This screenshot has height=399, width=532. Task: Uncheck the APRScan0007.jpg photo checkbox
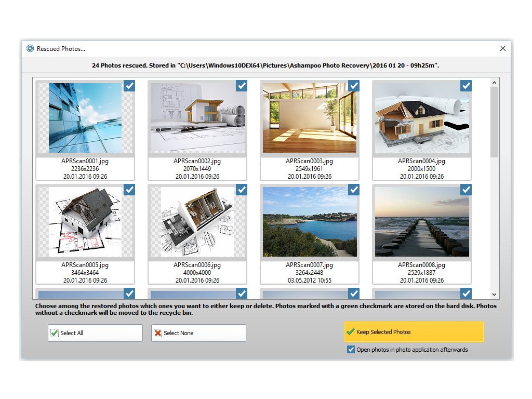tap(354, 190)
